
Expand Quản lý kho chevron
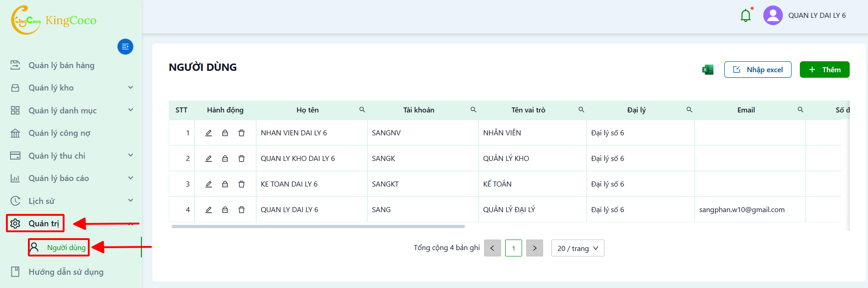coord(131,87)
